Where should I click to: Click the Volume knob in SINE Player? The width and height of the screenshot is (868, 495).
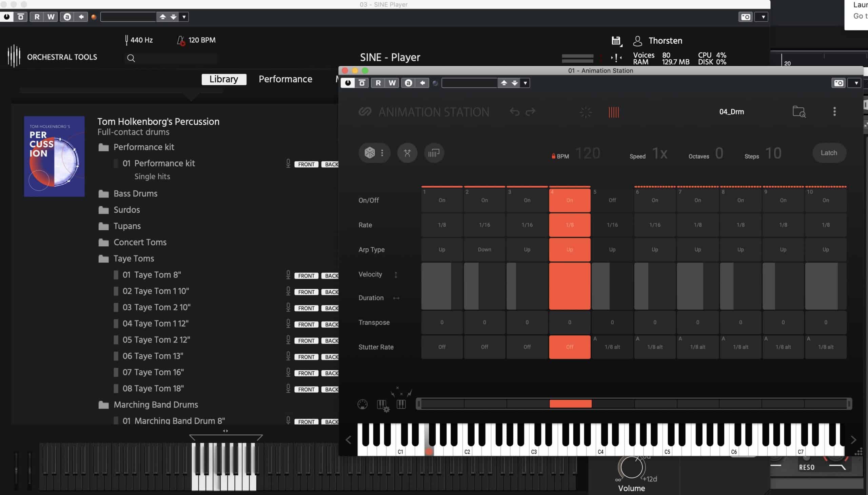pos(631,468)
